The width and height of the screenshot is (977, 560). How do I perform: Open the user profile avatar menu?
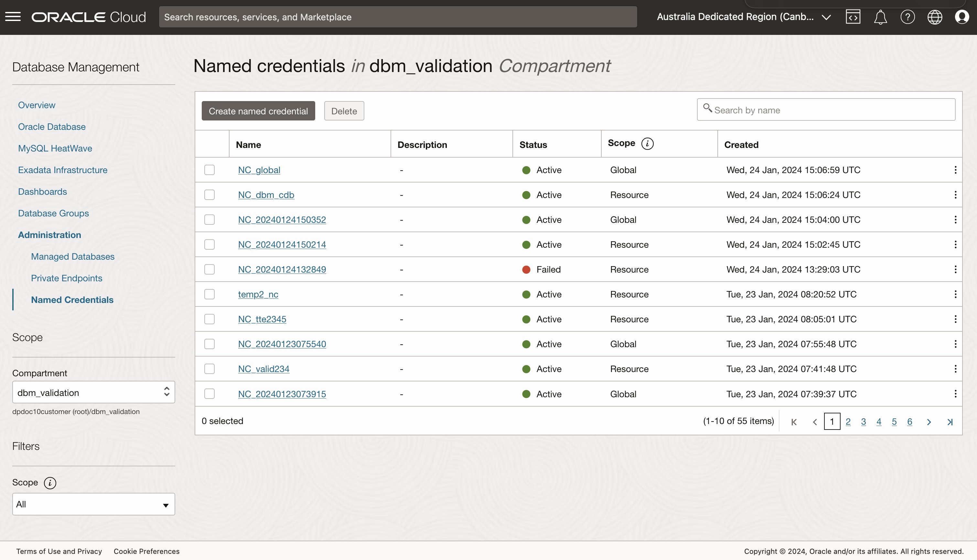click(x=961, y=17)
